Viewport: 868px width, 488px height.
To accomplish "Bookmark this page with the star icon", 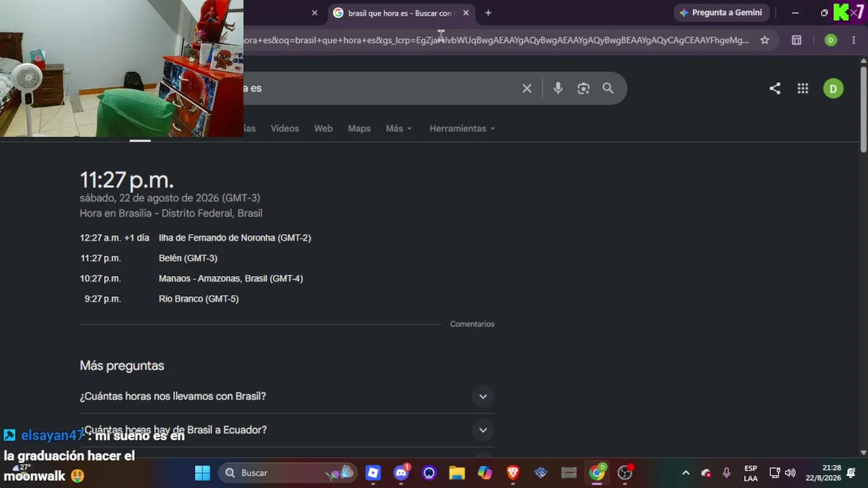I will point(765,40).
